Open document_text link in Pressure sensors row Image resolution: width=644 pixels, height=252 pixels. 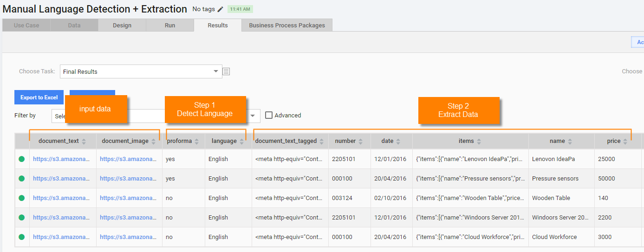pyautogui.click(x=61, y=178)
